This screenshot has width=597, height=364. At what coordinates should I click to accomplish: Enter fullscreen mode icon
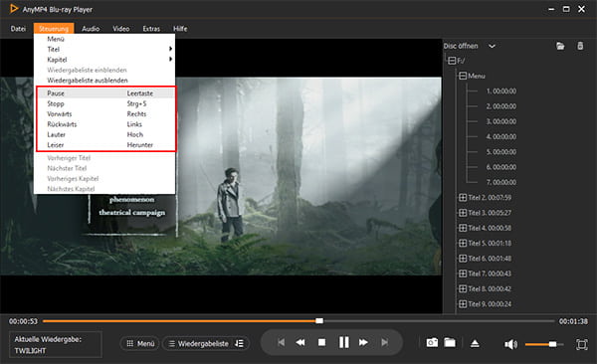pos(582,344)
